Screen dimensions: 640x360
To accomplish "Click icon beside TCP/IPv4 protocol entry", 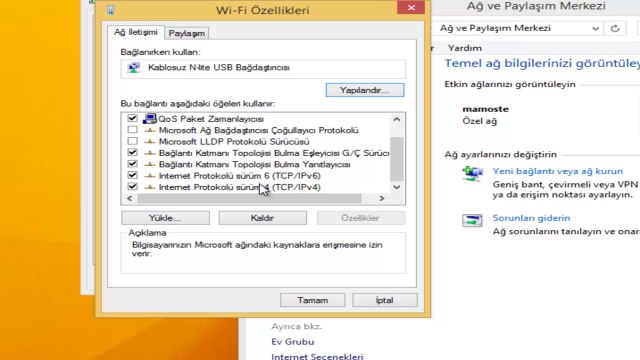I will (150, 187).
